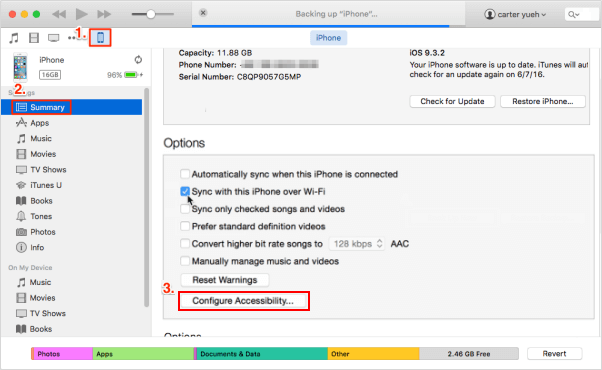Open TV Shows under On My Device

[41, 314]
